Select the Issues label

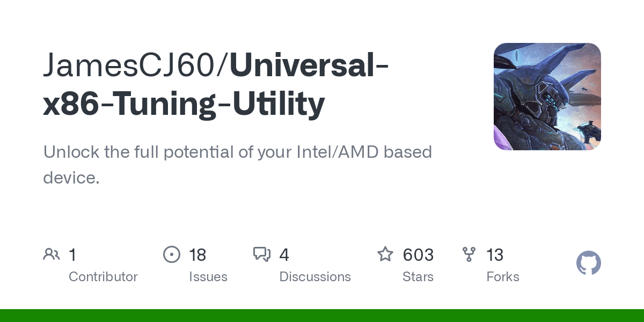click(x=208, y=277)
